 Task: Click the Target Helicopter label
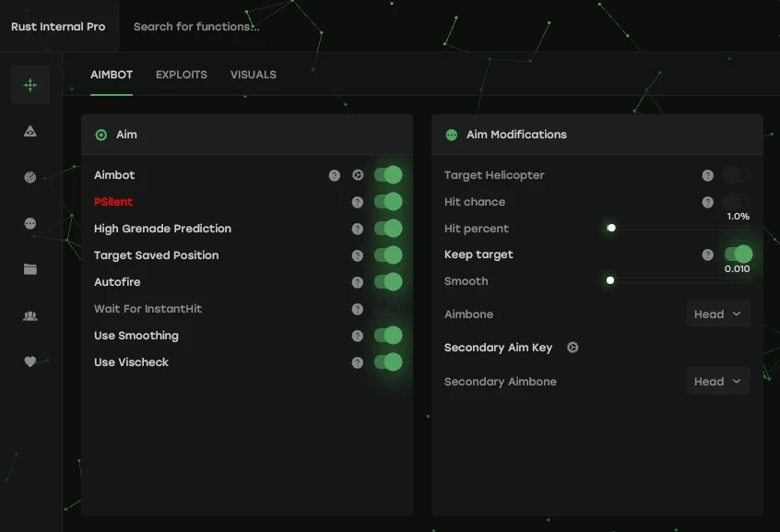pos(494,175)
